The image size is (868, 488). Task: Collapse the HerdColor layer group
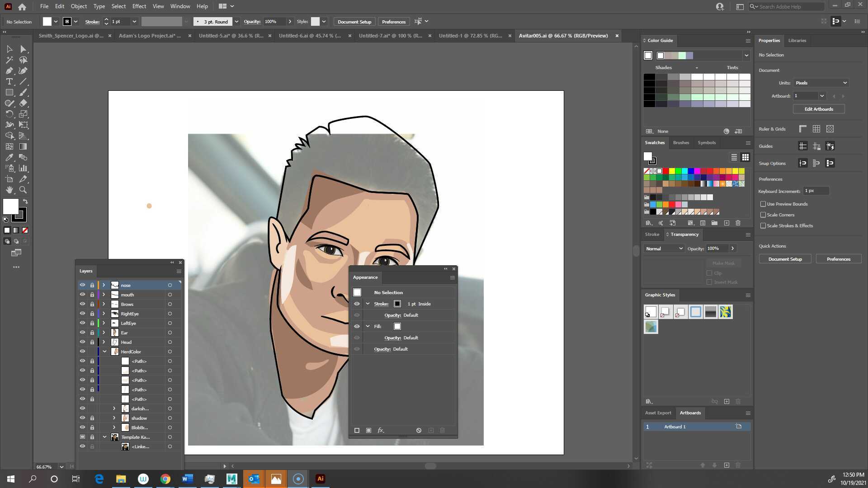(104, 351)
